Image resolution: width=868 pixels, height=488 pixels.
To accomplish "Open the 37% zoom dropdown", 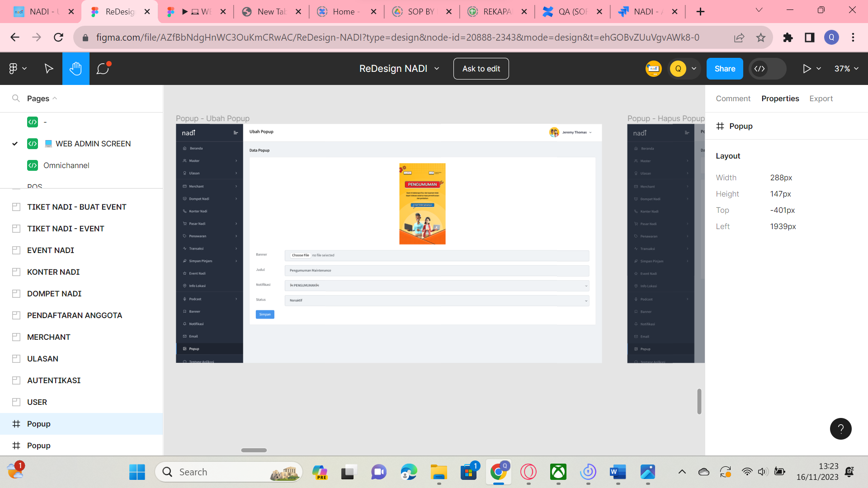I will [846, 69].
